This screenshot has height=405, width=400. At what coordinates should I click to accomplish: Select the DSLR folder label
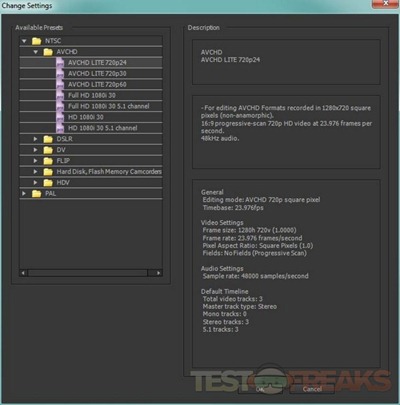[64, 139]
